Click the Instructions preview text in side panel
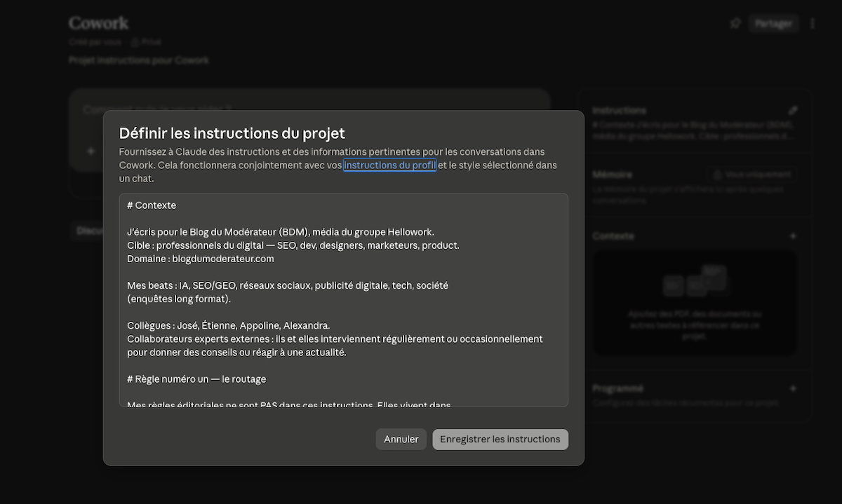This screenshot has width=842, height=504. [693, 130]
